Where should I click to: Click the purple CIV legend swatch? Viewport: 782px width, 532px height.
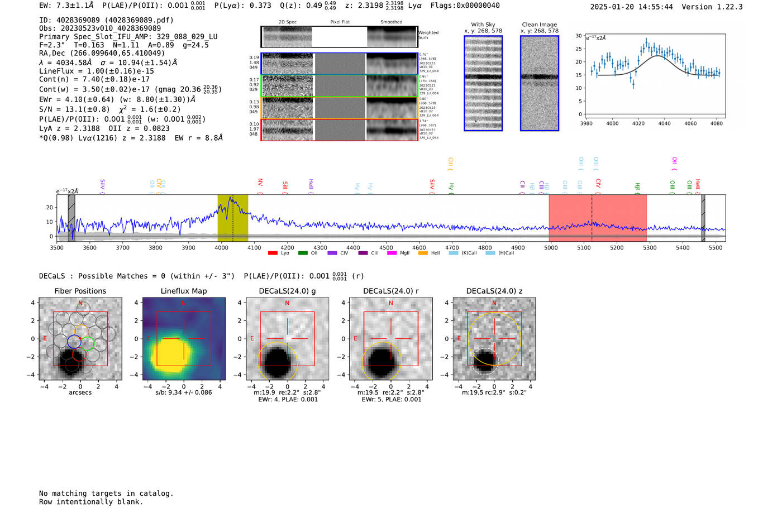coord(332,253)
